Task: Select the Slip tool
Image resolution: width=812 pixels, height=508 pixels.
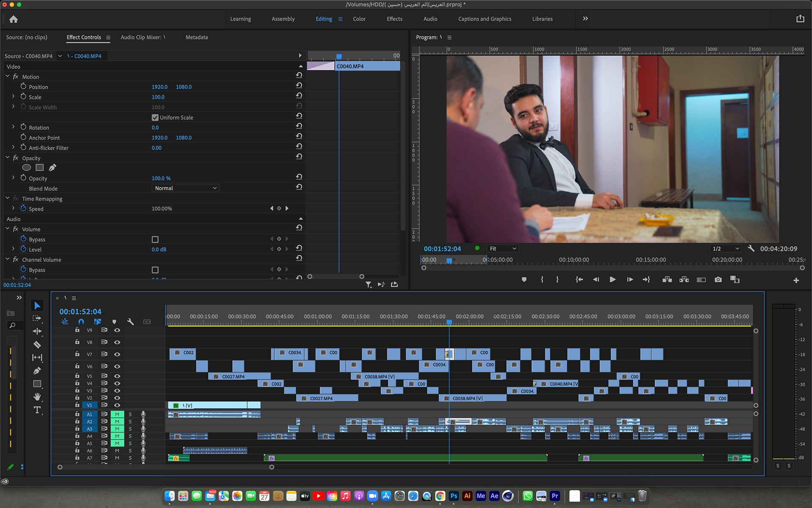Action: 37,358
